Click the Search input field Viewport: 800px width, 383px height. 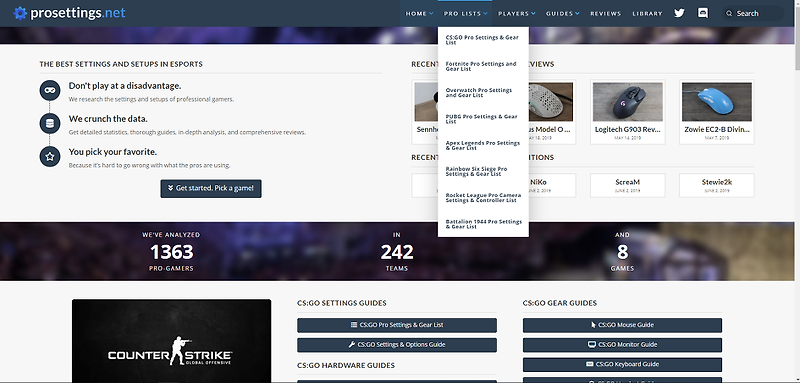click(x=753, y=14)
